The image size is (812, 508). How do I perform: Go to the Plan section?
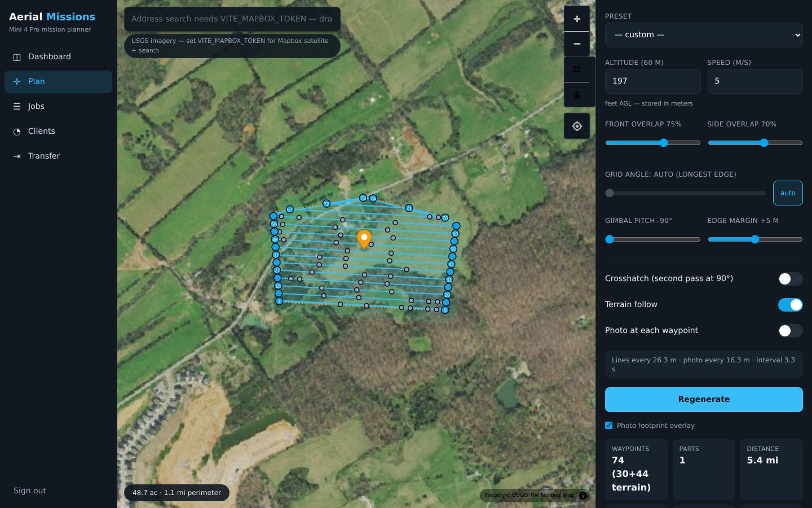coord(58,81)
